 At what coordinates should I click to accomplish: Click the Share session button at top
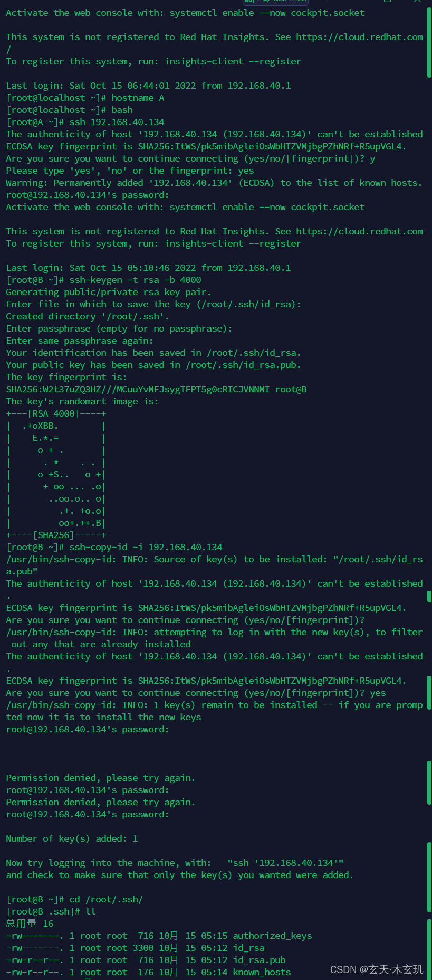coord(275,2)
